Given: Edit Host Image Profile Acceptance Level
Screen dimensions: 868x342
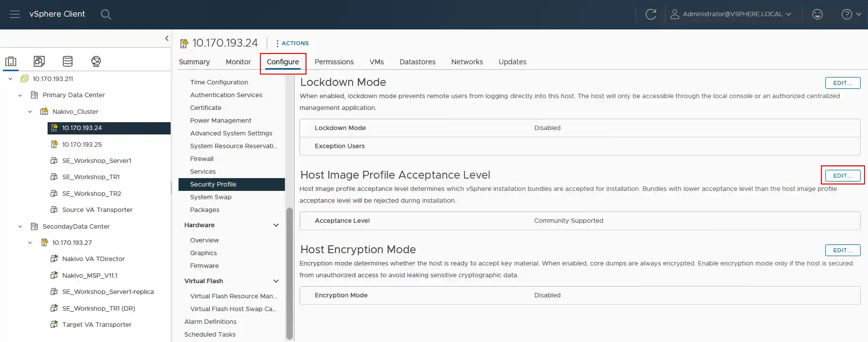Looking at the screenshot, I should click(842, 176).
